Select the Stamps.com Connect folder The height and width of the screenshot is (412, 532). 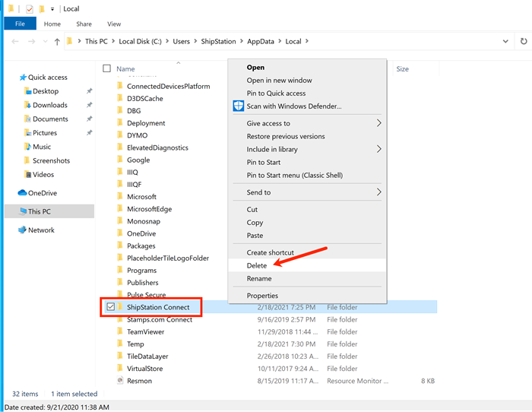pos(160,320)
